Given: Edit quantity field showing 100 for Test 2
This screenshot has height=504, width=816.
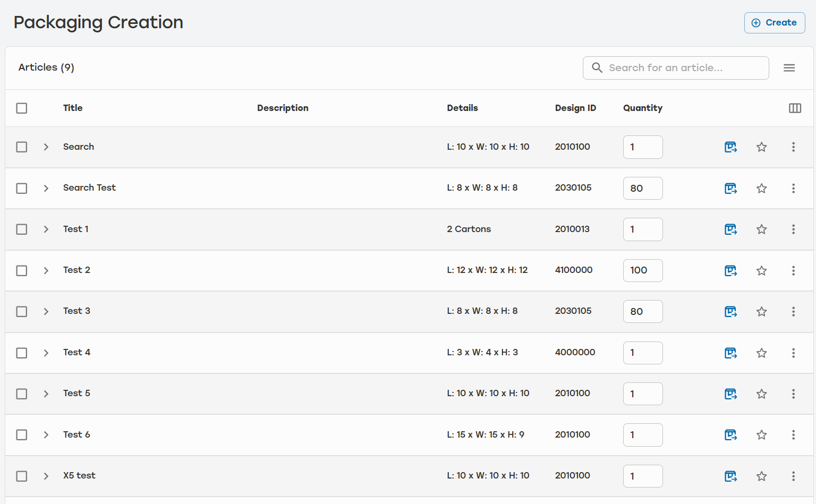Looking at the screenshot, I should click(x=643, y=270).
